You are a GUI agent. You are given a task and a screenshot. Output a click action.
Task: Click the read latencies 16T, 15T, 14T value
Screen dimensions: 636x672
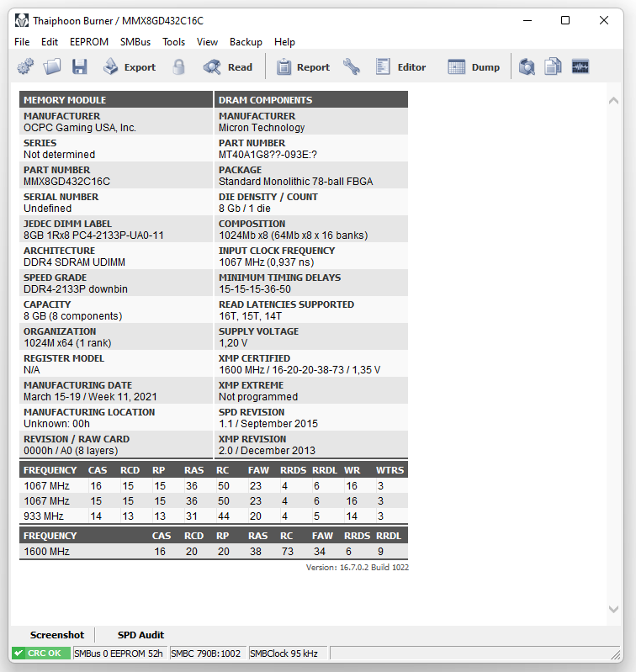pyautogui.click(x=251, y=316)
